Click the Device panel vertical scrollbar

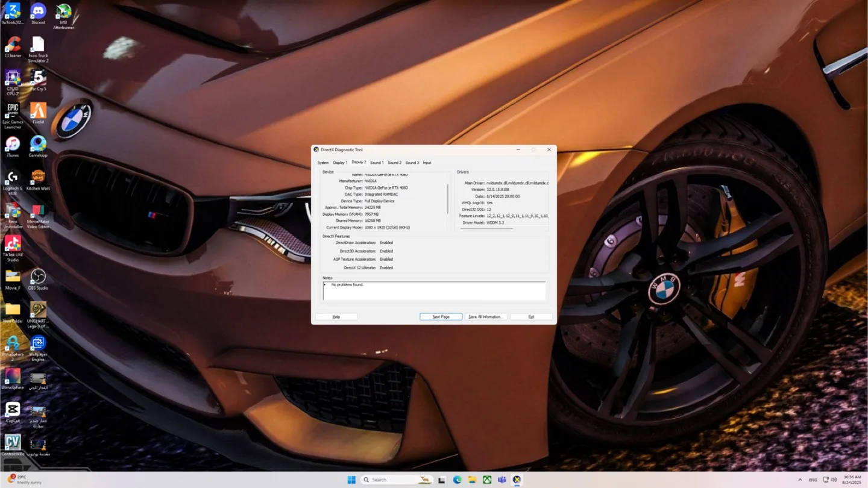pos(448,199)
